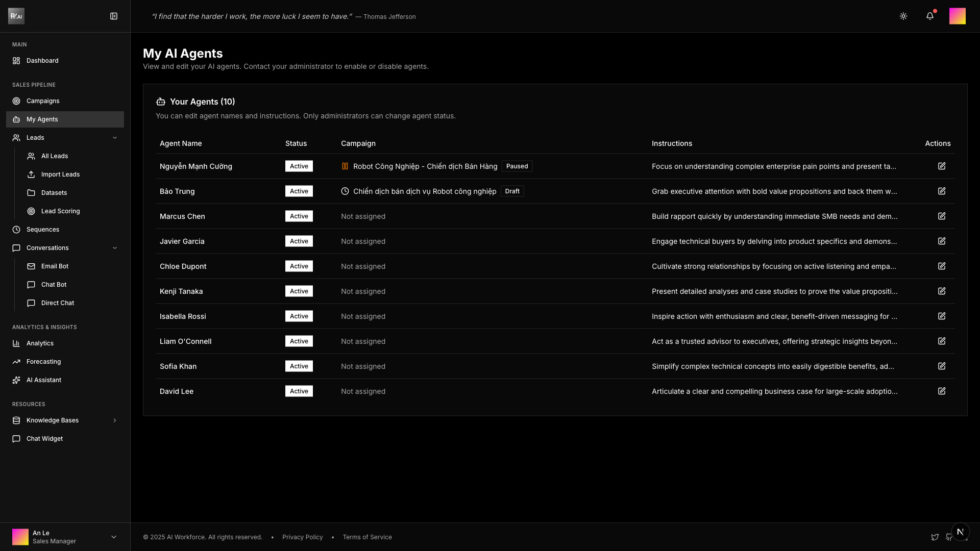Collapse the sidebar panel icon
Image resolution: width=980 pixels, height=551 pixels.
tap(114, 16)
